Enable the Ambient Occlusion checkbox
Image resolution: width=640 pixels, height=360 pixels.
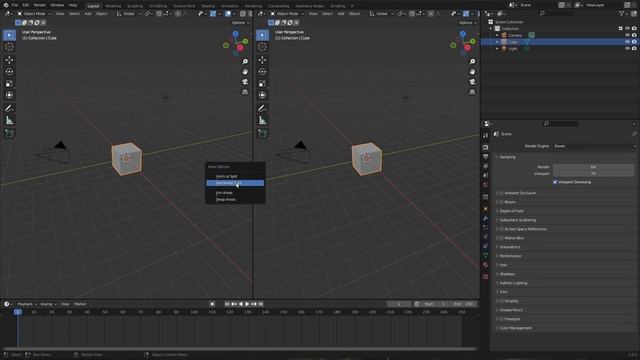click(502, 193)
